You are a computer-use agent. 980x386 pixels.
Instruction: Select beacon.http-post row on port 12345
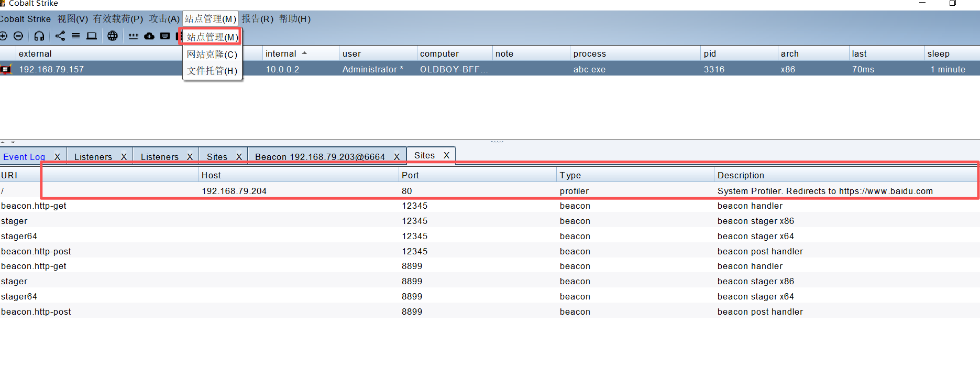click(x=490, y=252)
